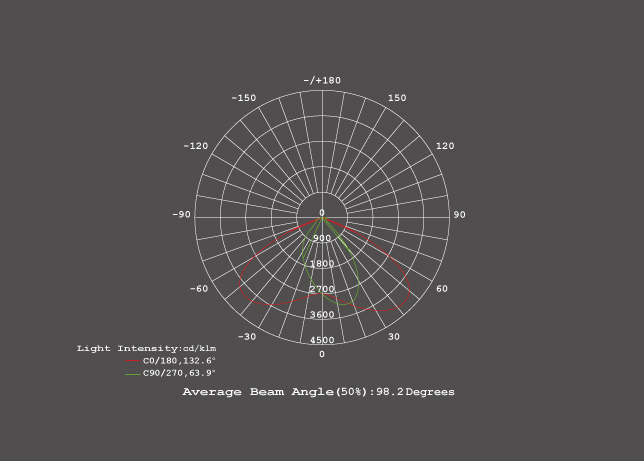Click the red C0/180 legend line swatch
The image size is (644, 461).
[133, 361]
